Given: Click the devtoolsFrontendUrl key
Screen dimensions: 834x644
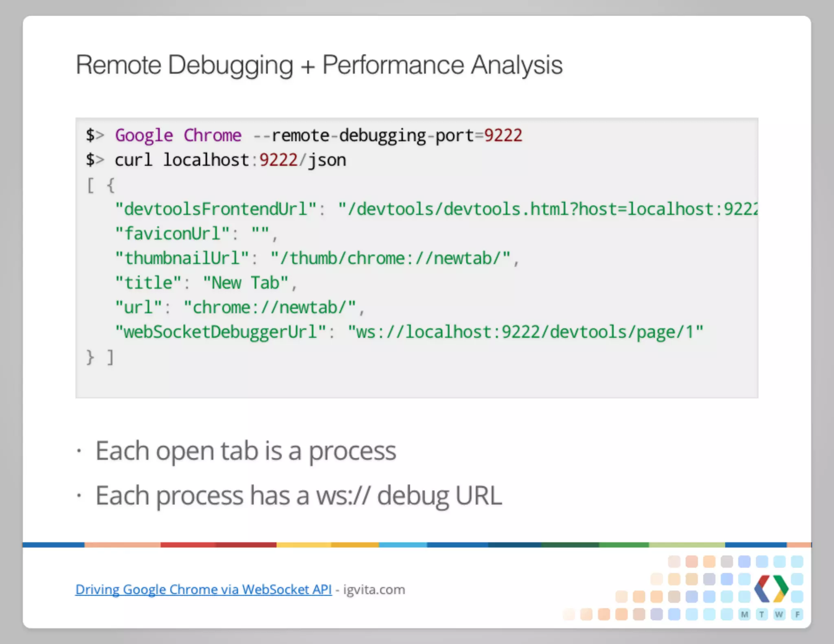Looking at the screenshot, I should pyautogui.click(x=216, y=209).
